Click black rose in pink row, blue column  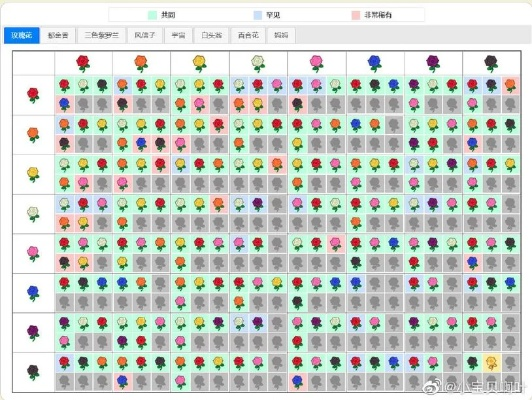pyautogui.click(x=356, y=263)
